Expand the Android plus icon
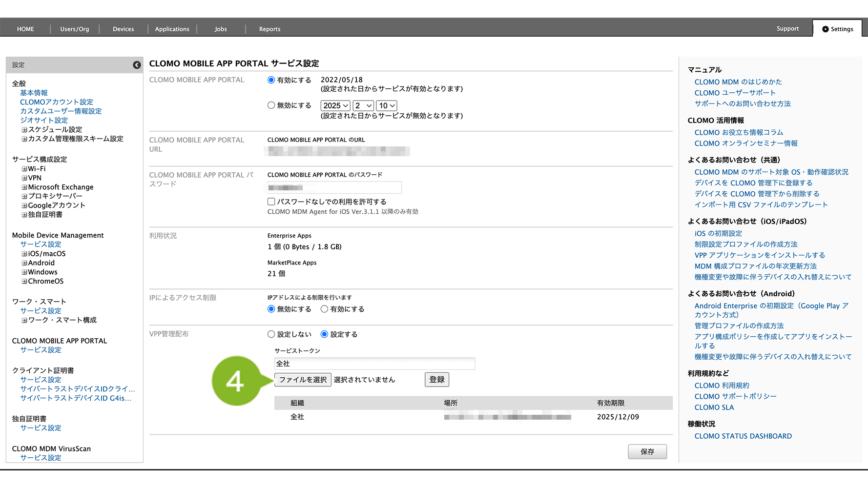The width and height of the screenshot is (868, 488). coord(24,263)
